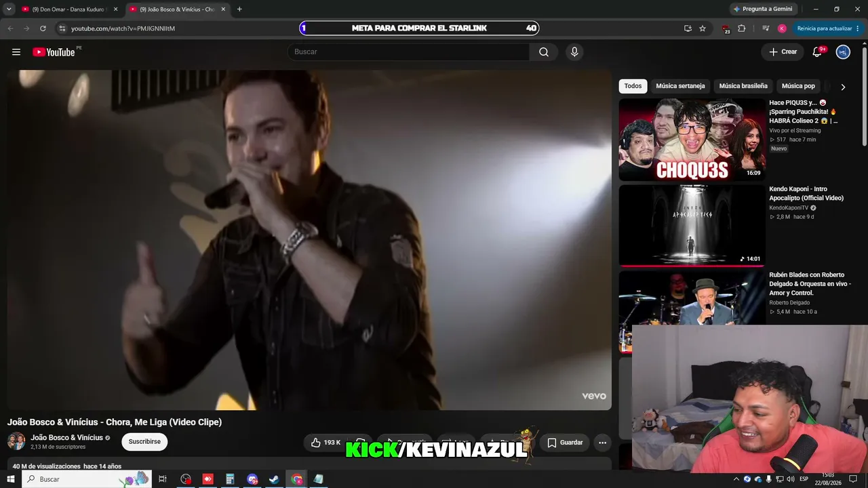Viewport: 868px width, 488px height.
Task: Filter by Música brasileña chip
Action: click(x=743, y=86)
